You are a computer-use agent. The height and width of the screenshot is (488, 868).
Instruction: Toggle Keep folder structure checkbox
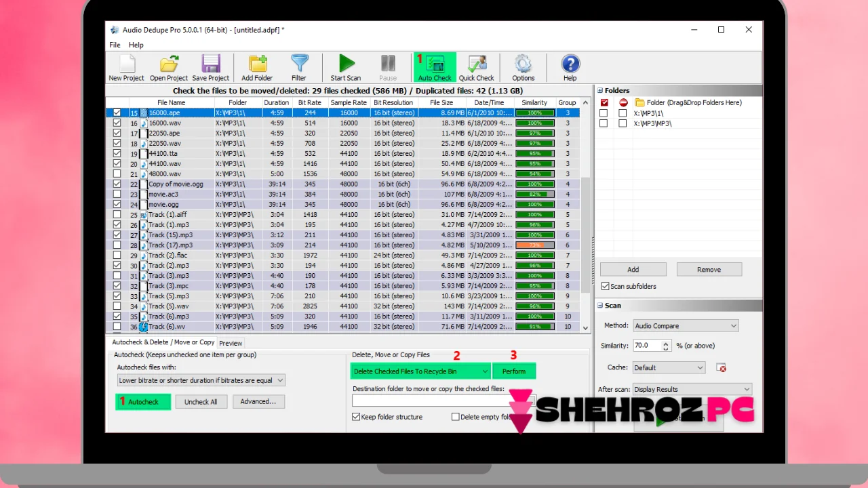pyautogui.click(x=356, y=417)
